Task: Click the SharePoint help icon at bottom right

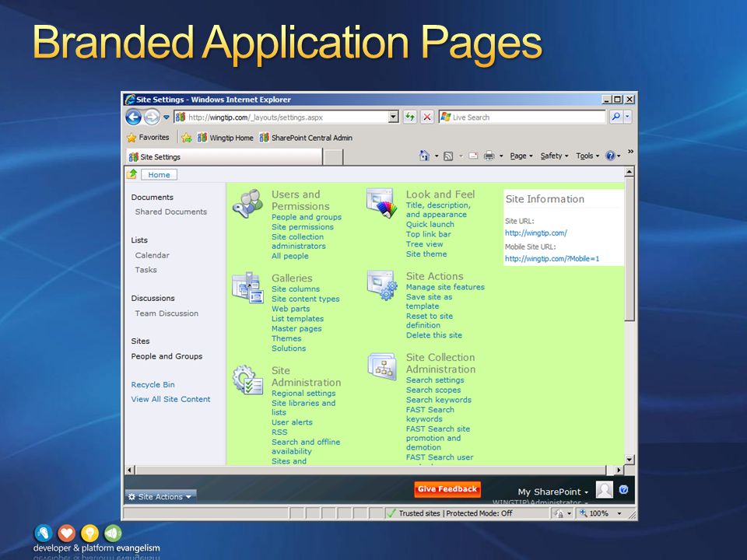Action: point(623,489)
